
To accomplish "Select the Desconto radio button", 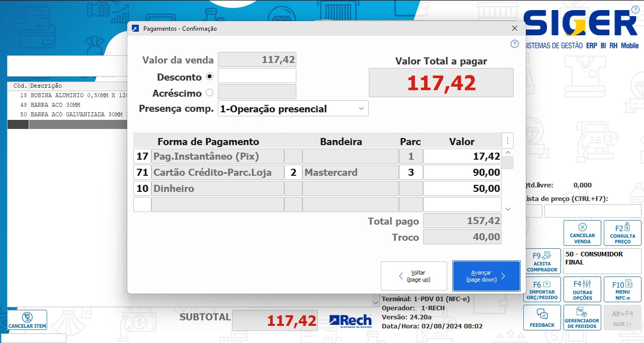I will [209, 77].
